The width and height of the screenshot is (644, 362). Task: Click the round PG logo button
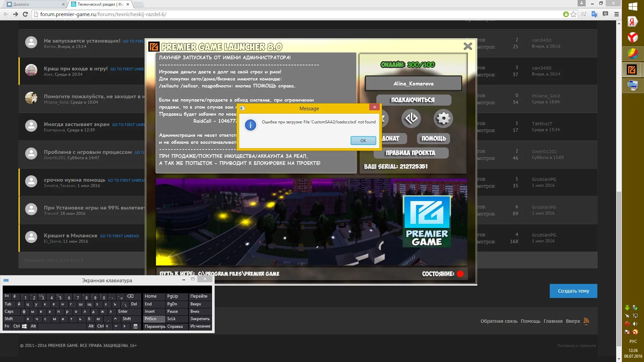tap(411, 118)
